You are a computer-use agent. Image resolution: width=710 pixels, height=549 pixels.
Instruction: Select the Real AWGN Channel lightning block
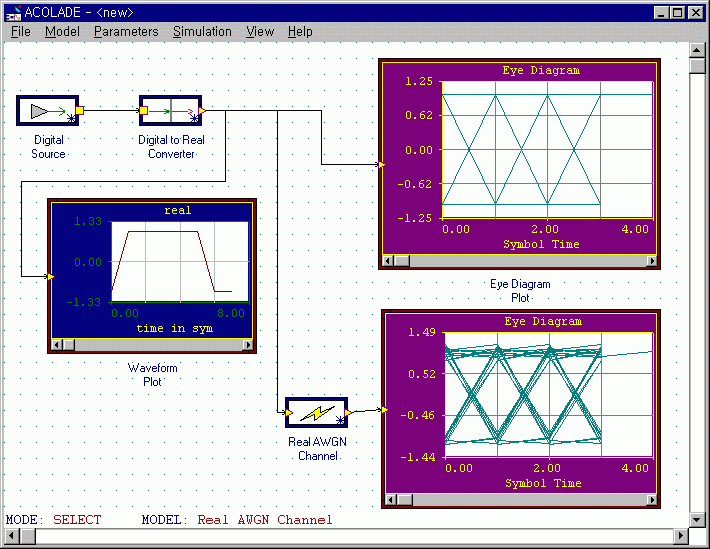pos(315,411)
